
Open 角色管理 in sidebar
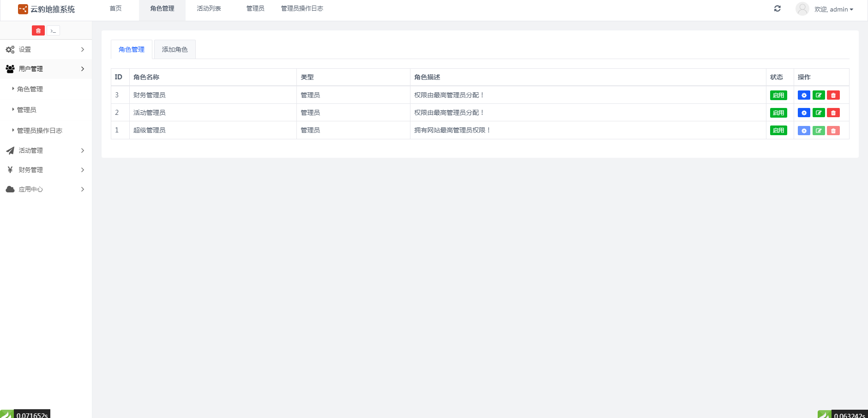[30, 89]
